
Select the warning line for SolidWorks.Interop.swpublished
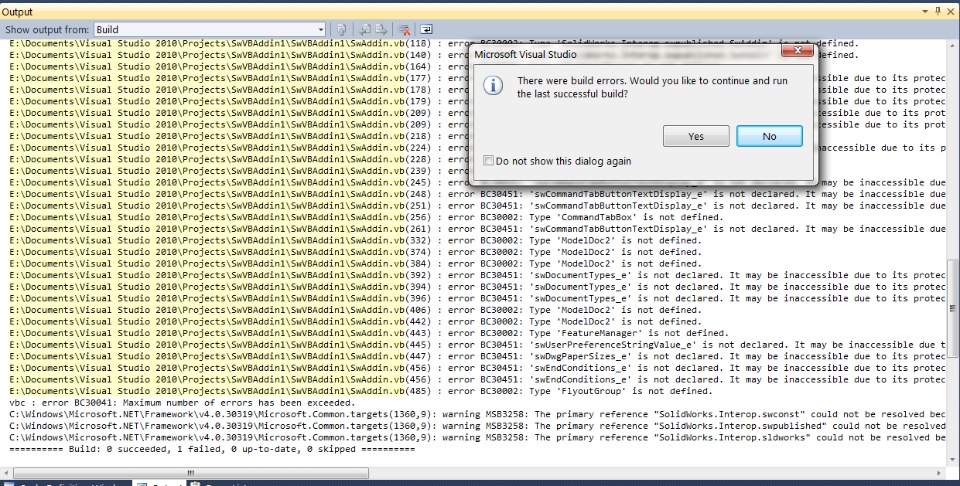pyautogui.click(x=478, y=426)
